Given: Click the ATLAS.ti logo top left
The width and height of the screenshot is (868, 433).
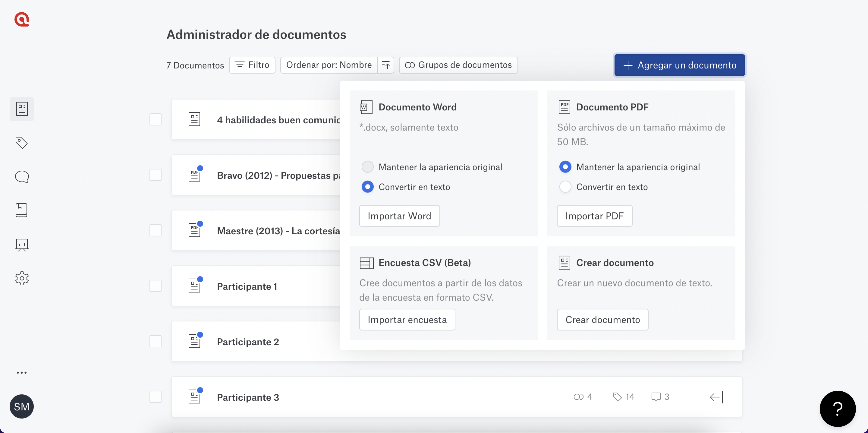Looking at the screenshot, I should 22,19.
